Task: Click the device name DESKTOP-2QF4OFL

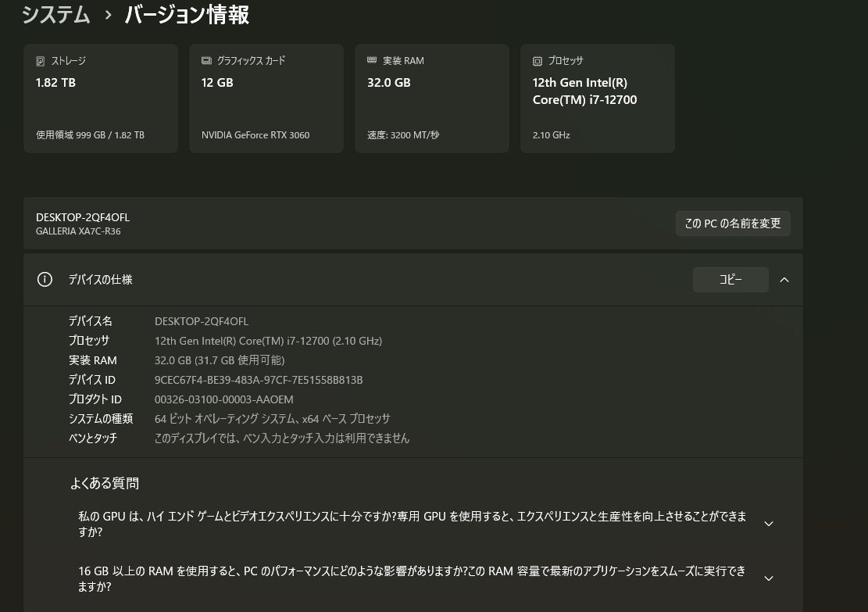Action: click(83, 217)
